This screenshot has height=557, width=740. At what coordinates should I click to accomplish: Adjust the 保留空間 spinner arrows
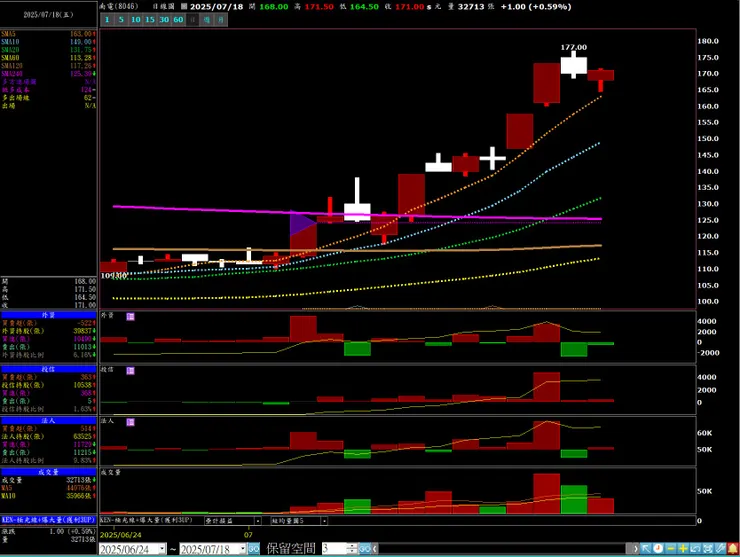point(352,549)
